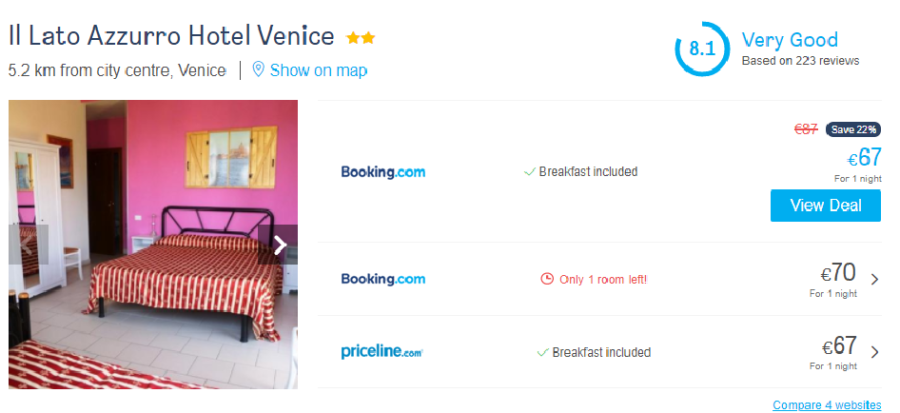Image resolution: width=900 pixels, height=413 pixels.
Task: Click the crossed-out €87 original price
Action: 806,129
